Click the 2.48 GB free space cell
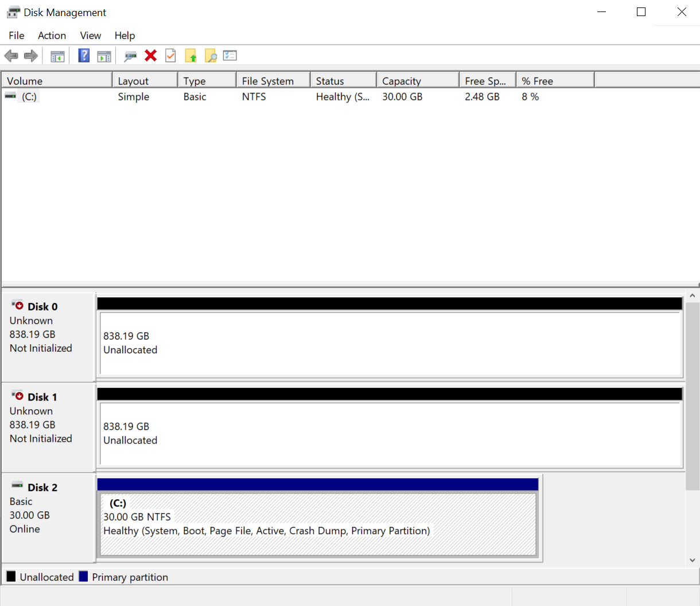Image resolution: width=700 pixels, height=606 pixels. point(482,96)
